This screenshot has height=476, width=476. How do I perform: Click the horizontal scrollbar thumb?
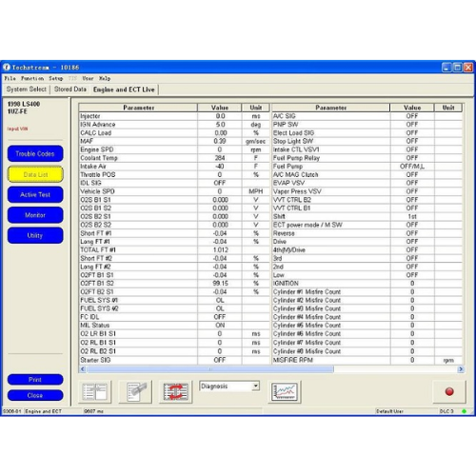point(210,369)
